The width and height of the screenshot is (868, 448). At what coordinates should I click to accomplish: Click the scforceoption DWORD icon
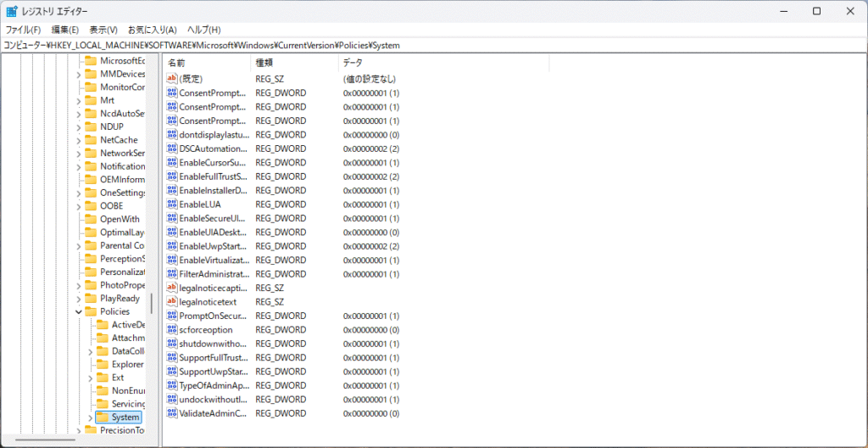click(x=171, y=330)
